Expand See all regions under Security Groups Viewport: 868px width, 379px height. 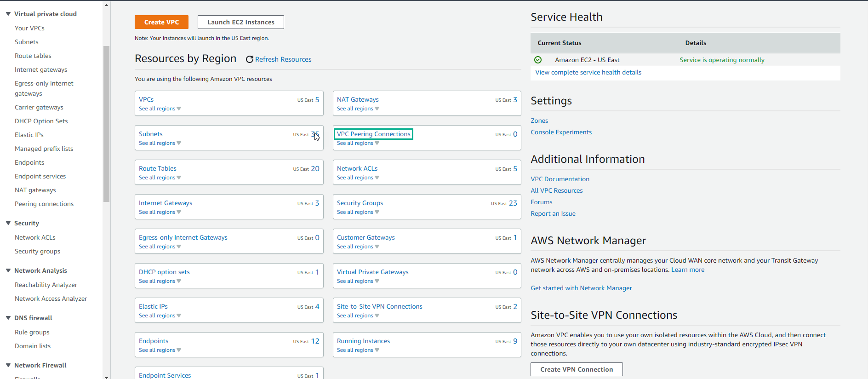point(358,212)
